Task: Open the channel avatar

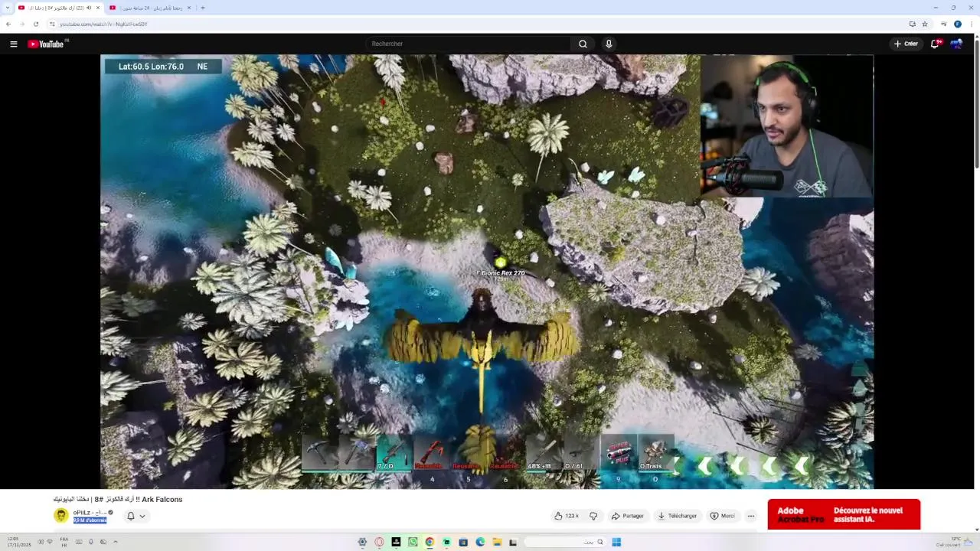Action: tap(60, 516)
